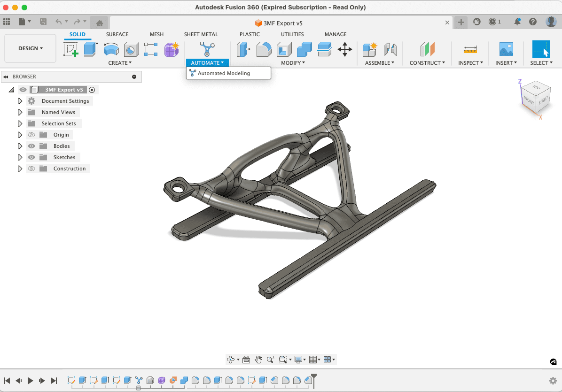Expand Document Settings in the browser

[x=20, y=101]
